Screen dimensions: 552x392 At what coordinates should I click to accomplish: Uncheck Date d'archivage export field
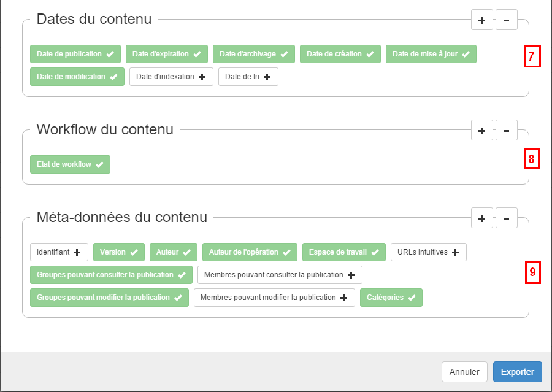tap(254, 54)
